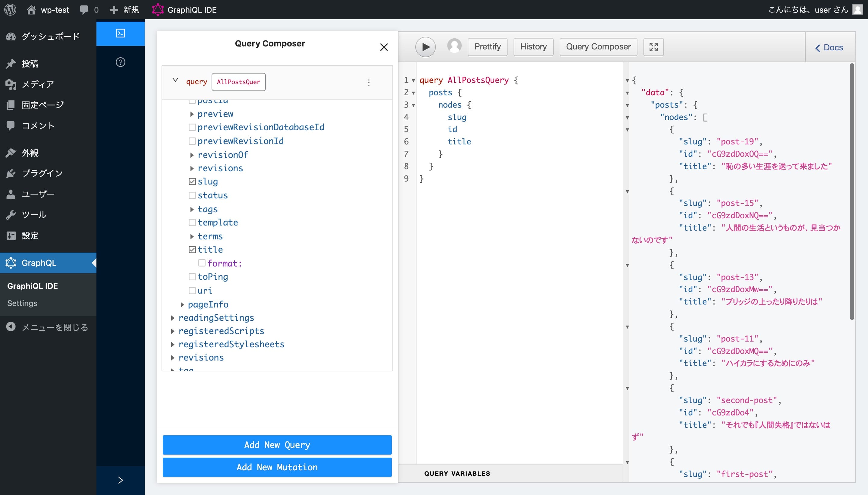Enable the postId checkbox

[192, 99]
